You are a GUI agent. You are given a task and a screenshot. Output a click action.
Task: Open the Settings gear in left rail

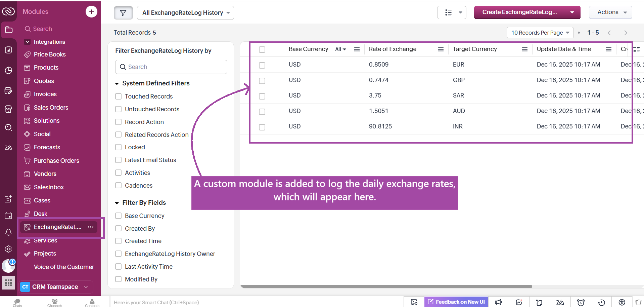click(x=8, y=249)
